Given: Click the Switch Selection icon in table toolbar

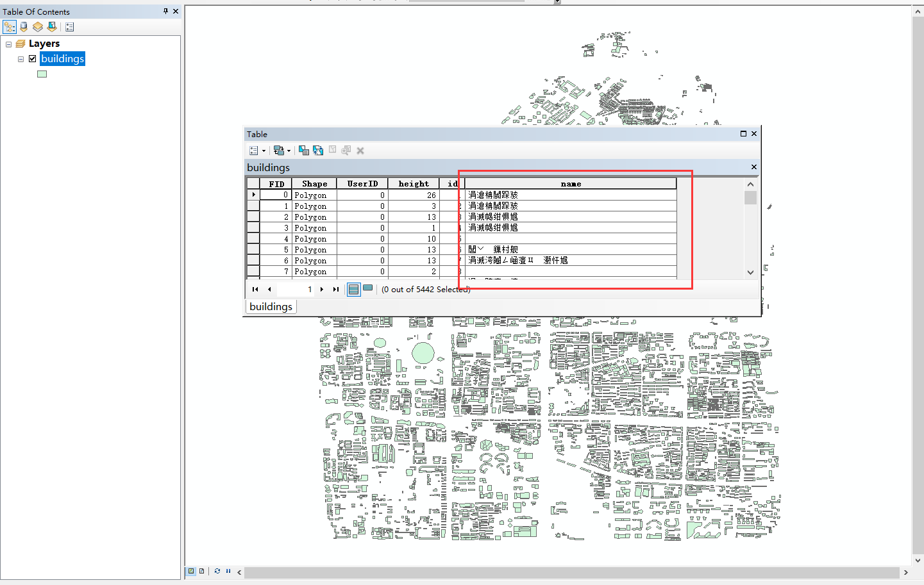Looking at the screenshot, I should pyautogui.click(x=317, y=150).
